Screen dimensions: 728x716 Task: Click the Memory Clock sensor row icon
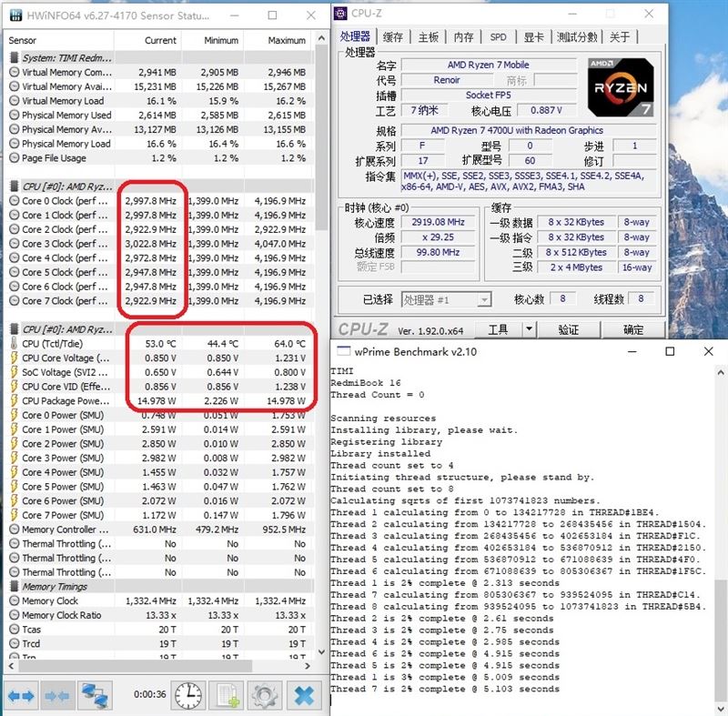pos(15,600)
